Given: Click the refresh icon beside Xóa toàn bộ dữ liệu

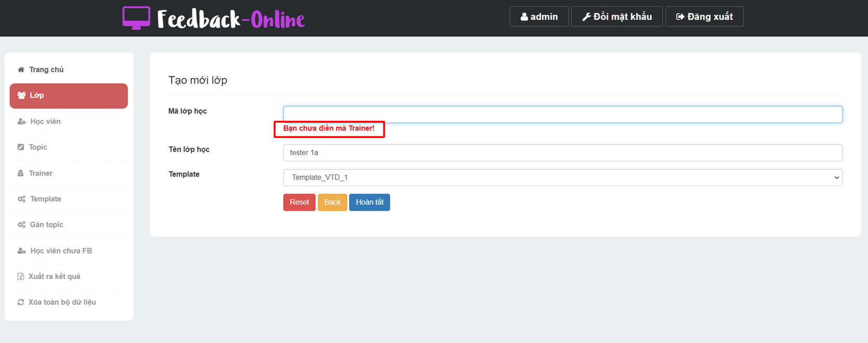Looking at the screenshot, I should tap(21, 302).
